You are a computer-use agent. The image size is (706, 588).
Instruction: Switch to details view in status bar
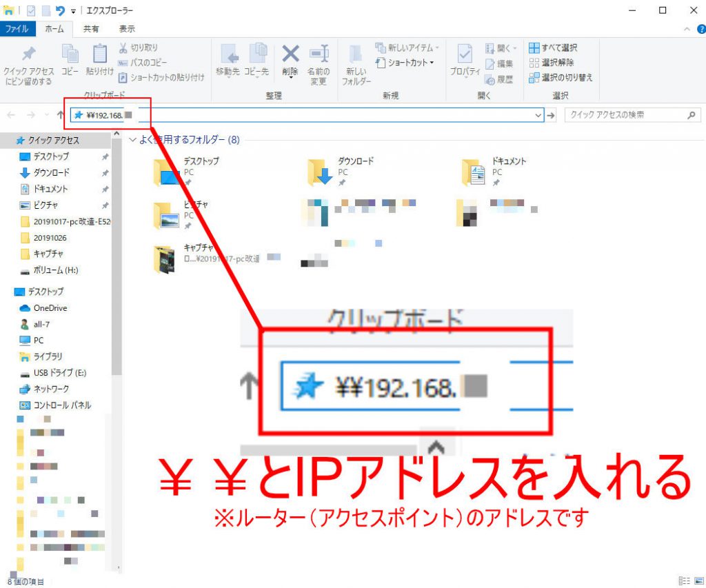(684, 581)
